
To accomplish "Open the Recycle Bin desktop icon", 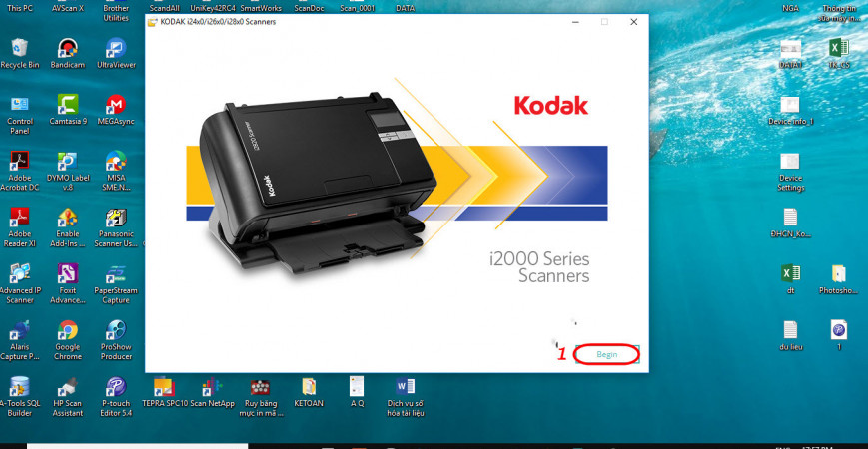I will point(20,54).
